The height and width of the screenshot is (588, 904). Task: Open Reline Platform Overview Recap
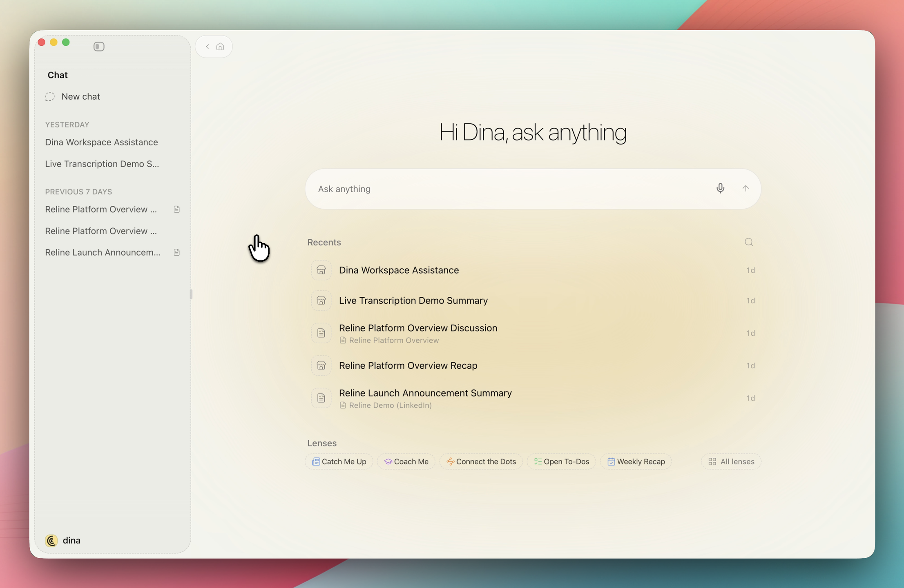click(533, 365)
